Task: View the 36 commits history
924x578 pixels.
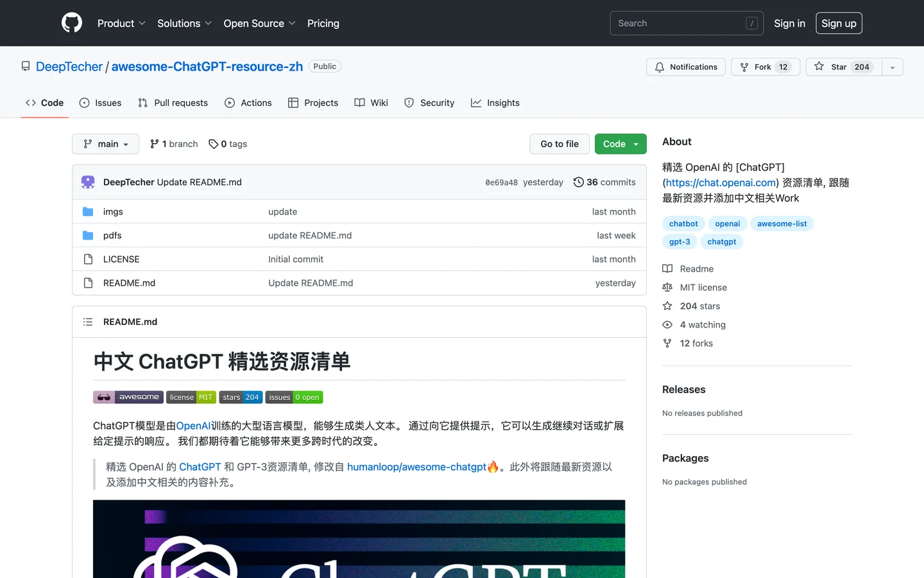Action: coord(604,182)
